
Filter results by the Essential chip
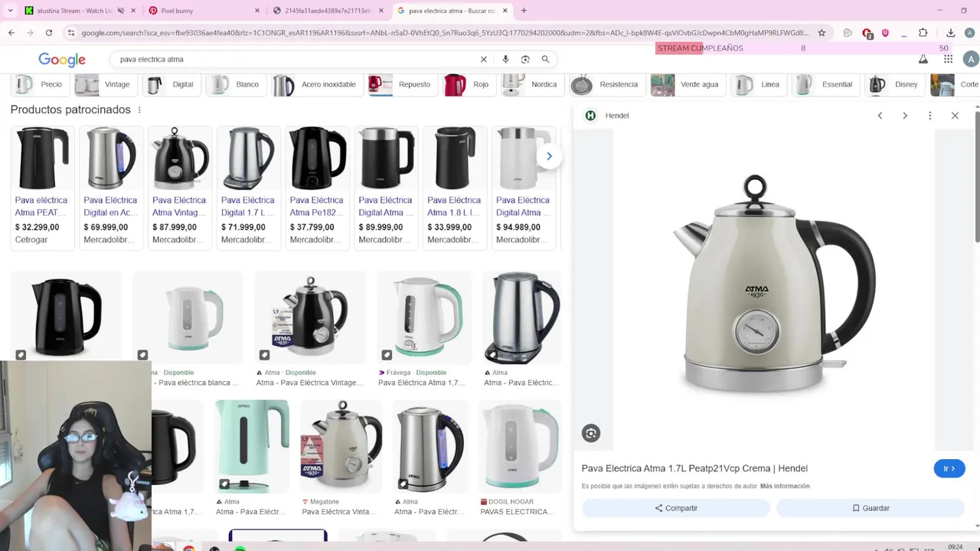point(825,84)
